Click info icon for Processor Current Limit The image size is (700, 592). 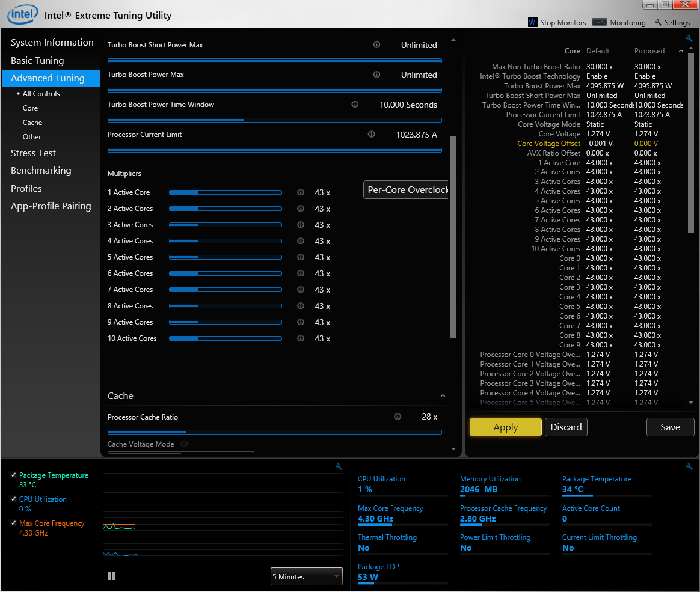371,134
